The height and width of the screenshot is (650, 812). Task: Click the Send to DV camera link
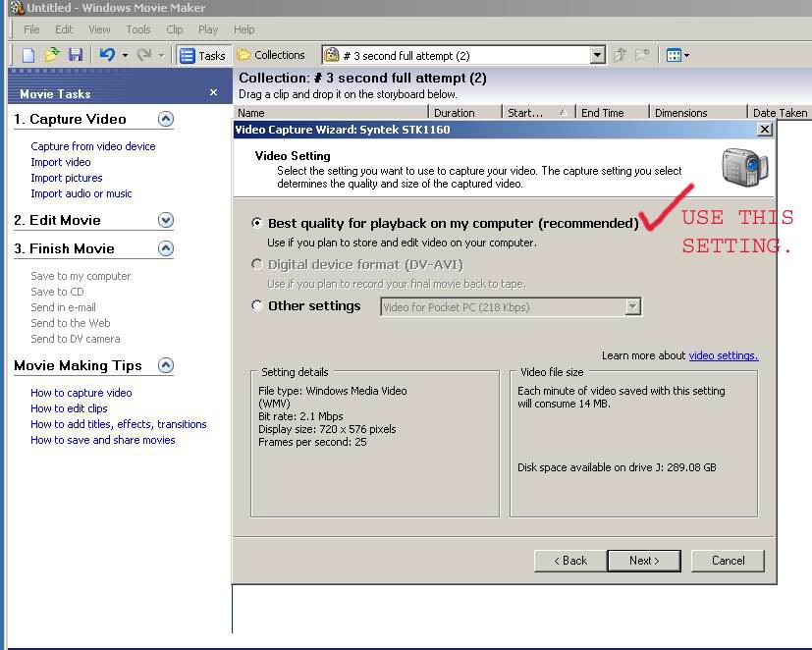pos(76,339)
